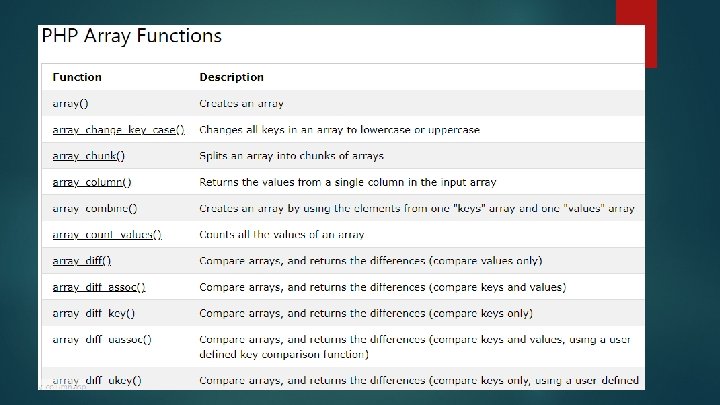Open the array_diff() link
Image resolution: width=720 pixels, height=405 pixels.
81,260
